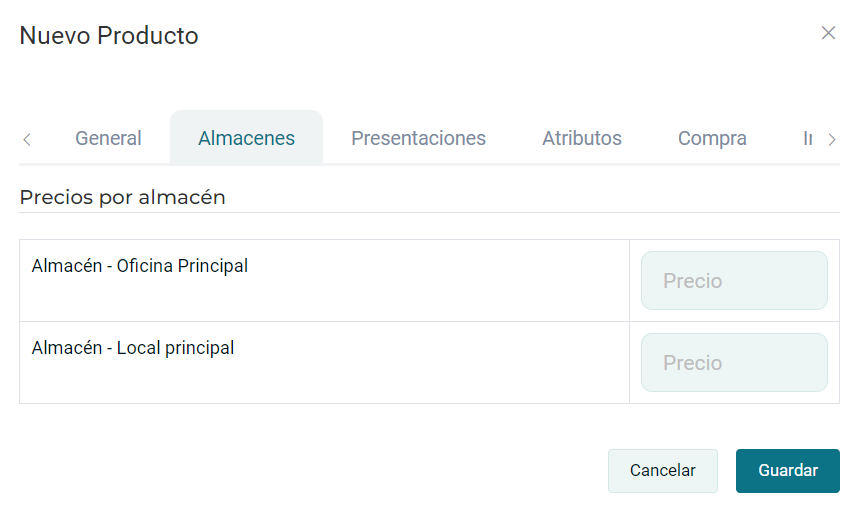Click the Nuevo Producto dialog title
858x524 pixels.
coord(109,36)
